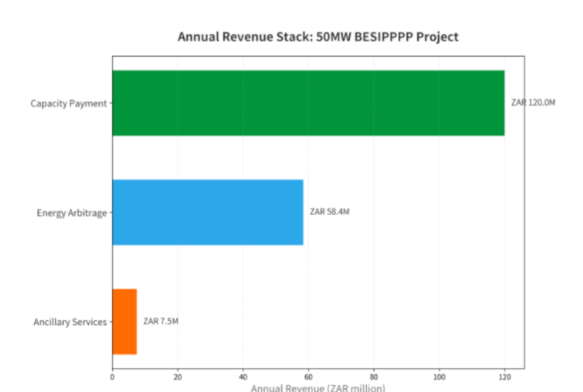Click the ZAR 7.5M value label
This screenshot has width=583, height=392.
pos(160,322)
